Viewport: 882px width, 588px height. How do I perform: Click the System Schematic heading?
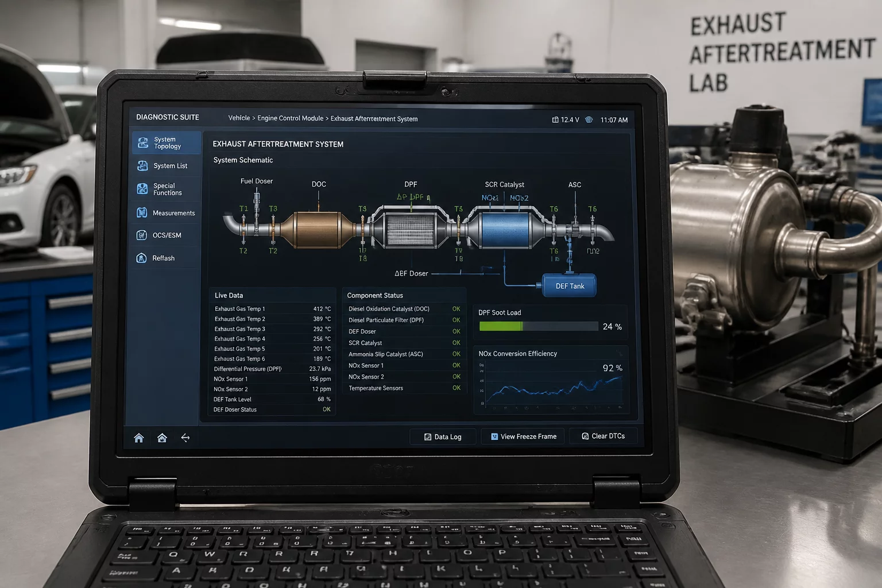pos(243,160)
